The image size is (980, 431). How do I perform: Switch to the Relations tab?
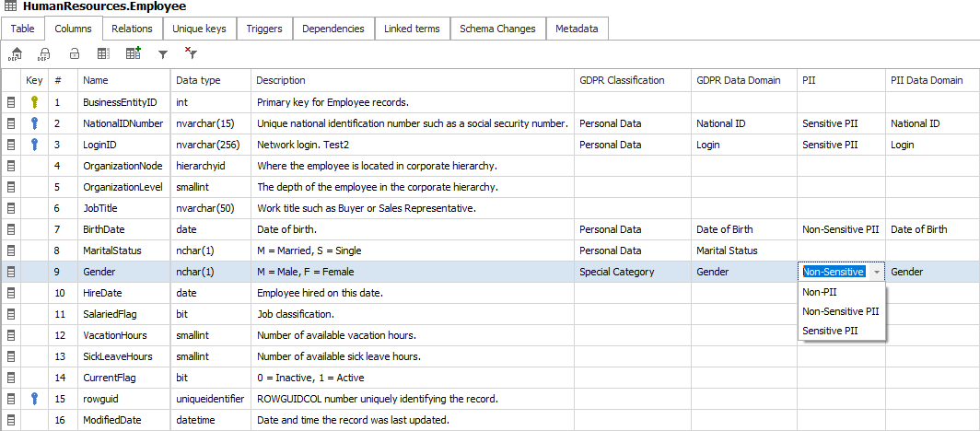point(132,29)
